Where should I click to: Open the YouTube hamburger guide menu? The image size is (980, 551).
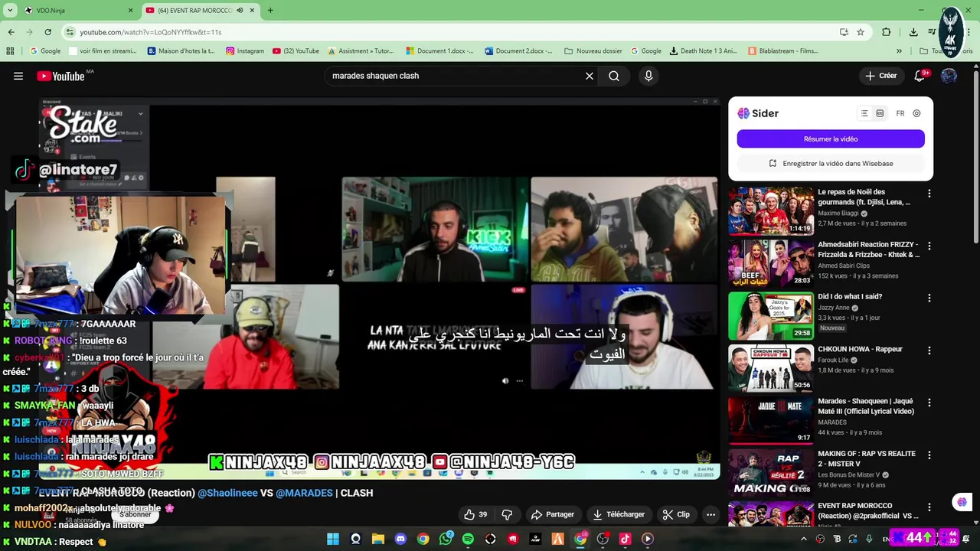click(x=18, y=76)
